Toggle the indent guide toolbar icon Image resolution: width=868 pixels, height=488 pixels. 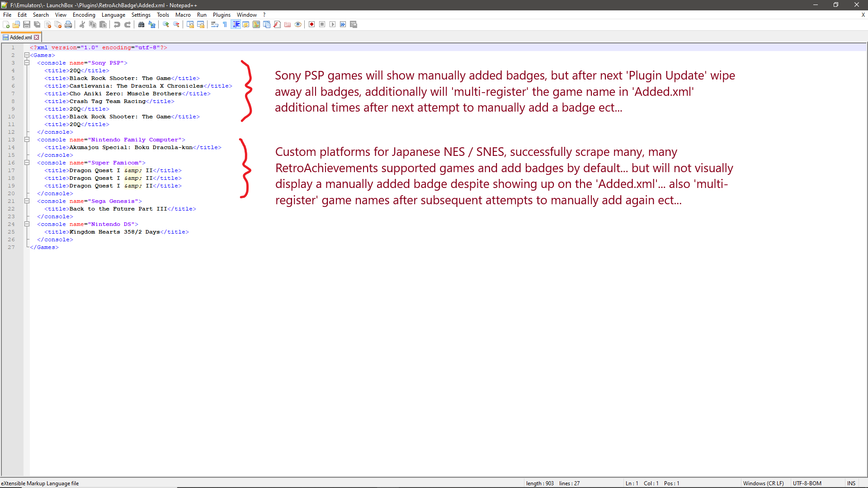click(236, 24)
